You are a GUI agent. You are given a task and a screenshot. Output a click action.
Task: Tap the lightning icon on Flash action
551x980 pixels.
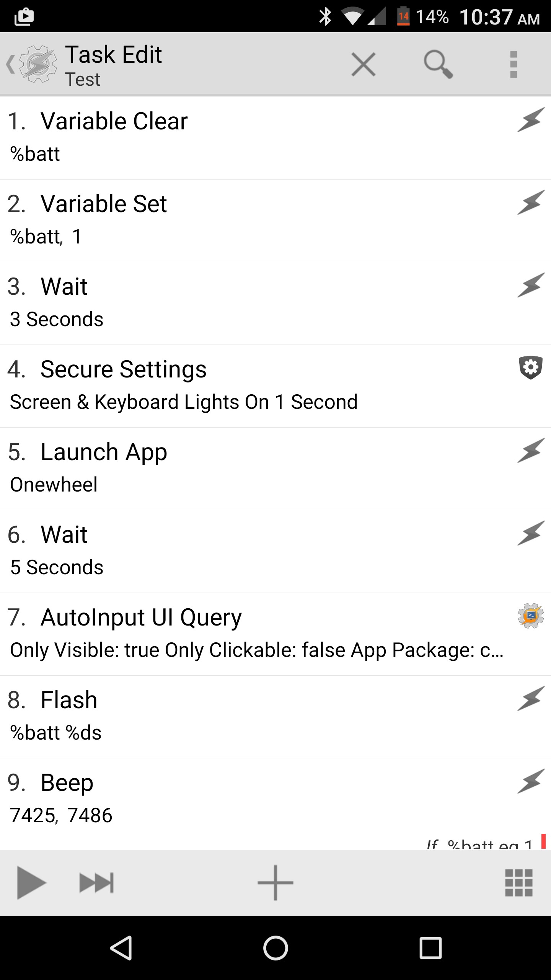tap(531, 699)
